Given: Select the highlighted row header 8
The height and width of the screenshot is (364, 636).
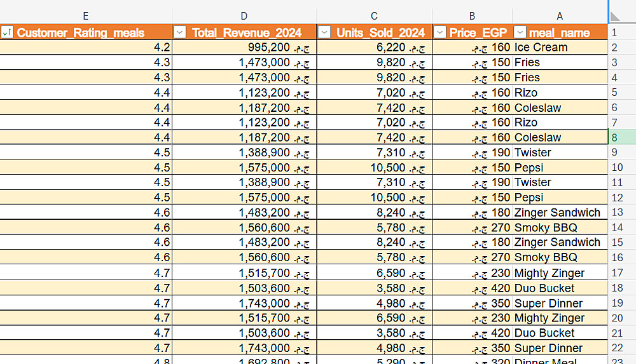Looking at the screenshot, I should point(622,137).
